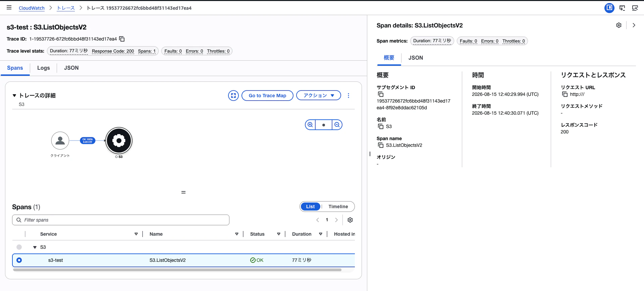This screenshot has width=644, height=291.
Task: Fit trace map to full screen
Action: 233,96
